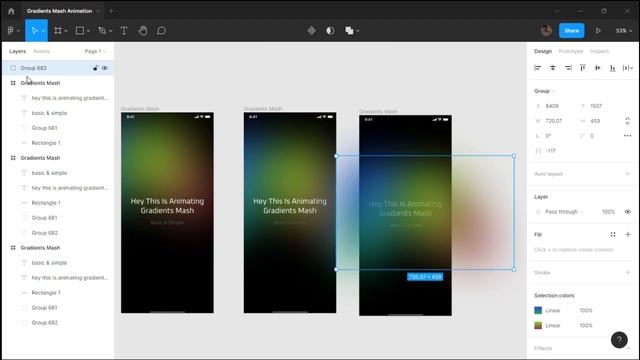Click Align right icon
This screenshot has width=640, height=360.
[x=568, y=68]
